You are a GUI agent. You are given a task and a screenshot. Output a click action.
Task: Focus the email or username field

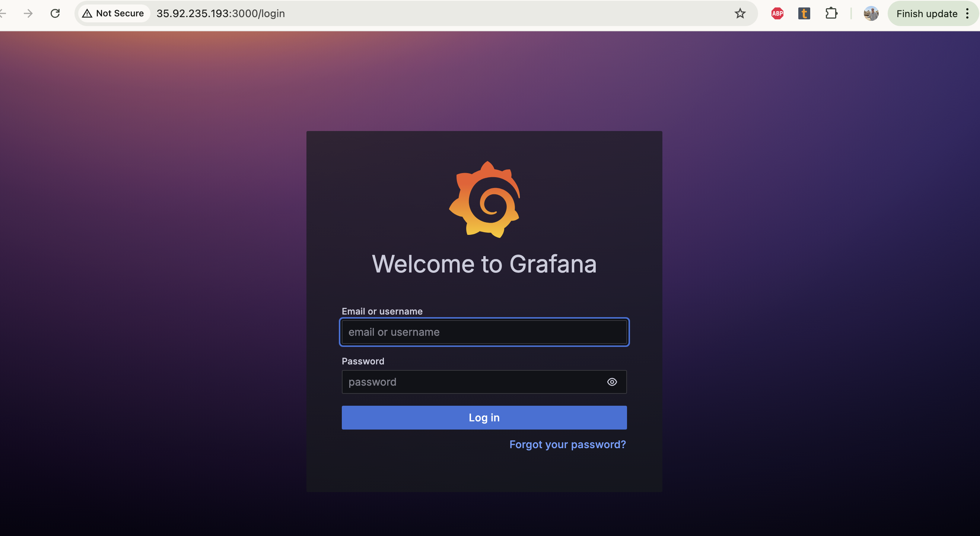tap(484, 332)
